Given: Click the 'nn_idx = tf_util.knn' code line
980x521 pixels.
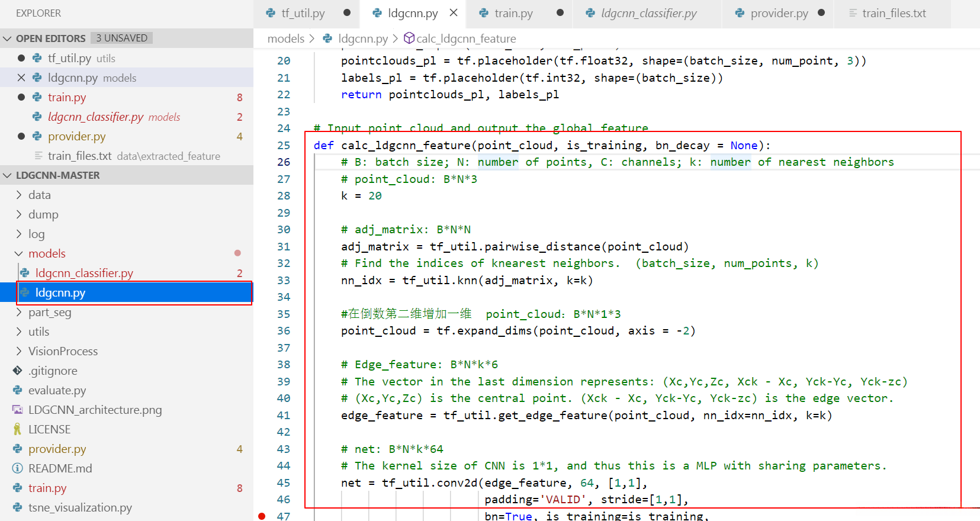Looking at the screenshot, I should (x=467, y=280).
